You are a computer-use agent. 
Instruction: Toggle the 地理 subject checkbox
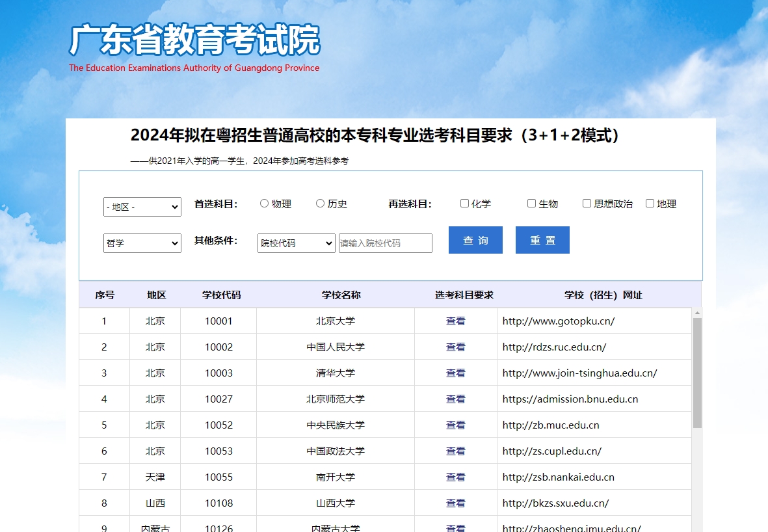point(649,203)
